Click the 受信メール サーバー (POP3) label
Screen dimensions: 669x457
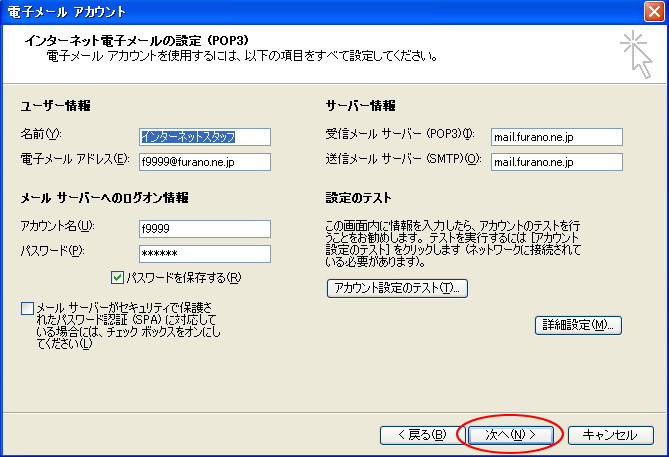click(400, 134)
